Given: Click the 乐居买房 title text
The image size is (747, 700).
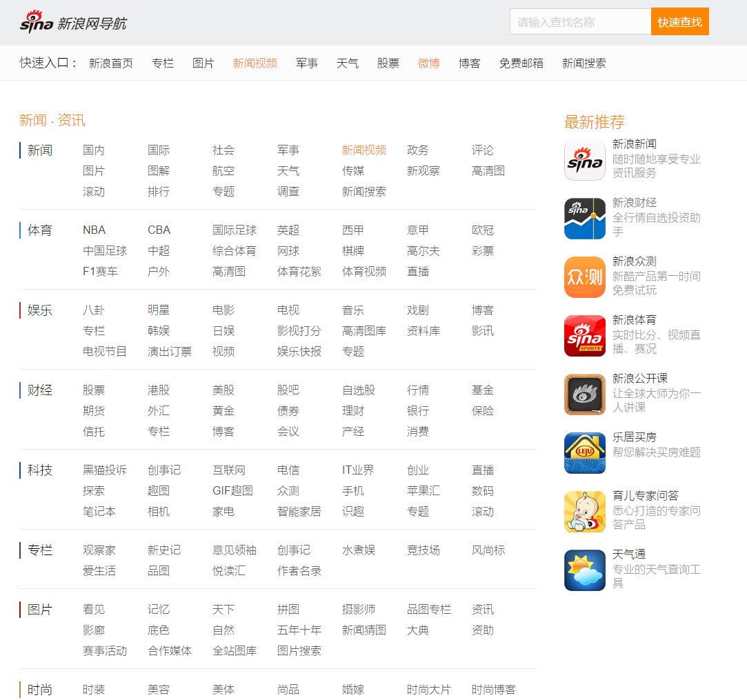Looking at the screenshot, I should [x=635, y=437].
